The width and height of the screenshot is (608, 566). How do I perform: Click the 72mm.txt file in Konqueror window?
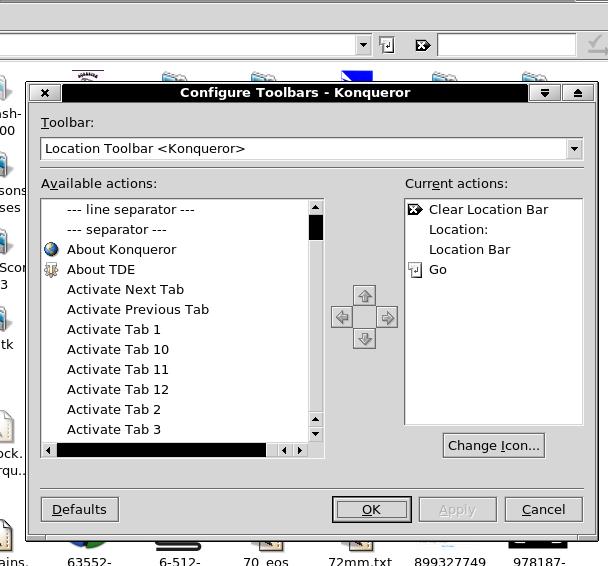(x=360, y=554)
